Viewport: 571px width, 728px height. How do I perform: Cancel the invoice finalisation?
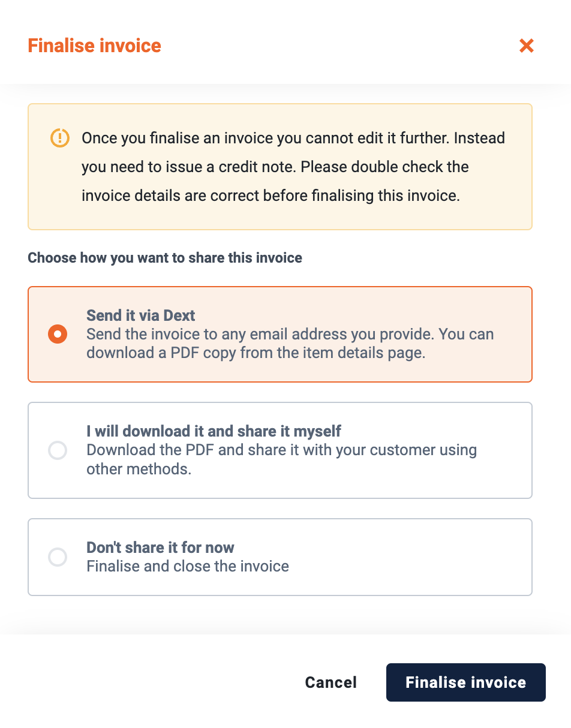pos(331,682)
